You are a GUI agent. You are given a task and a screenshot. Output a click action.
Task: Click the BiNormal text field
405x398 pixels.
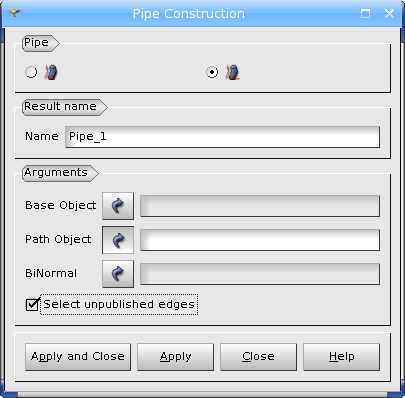coord(260,274)
